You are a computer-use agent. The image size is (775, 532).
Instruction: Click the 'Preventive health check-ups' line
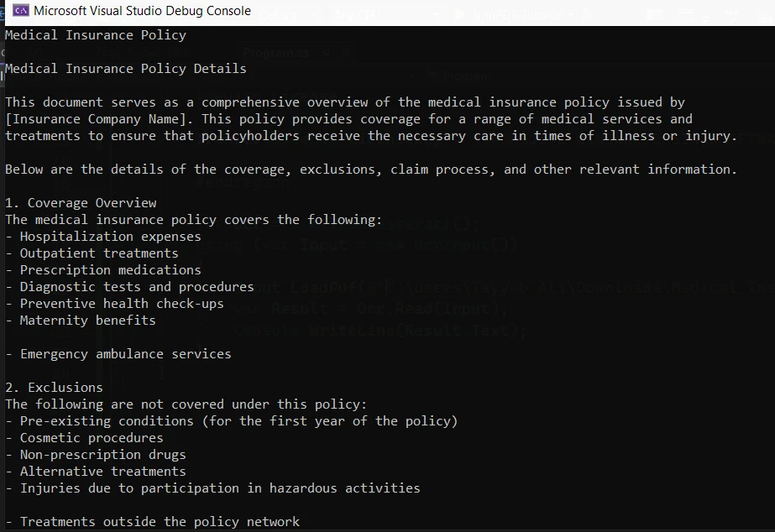click(122, 304)
